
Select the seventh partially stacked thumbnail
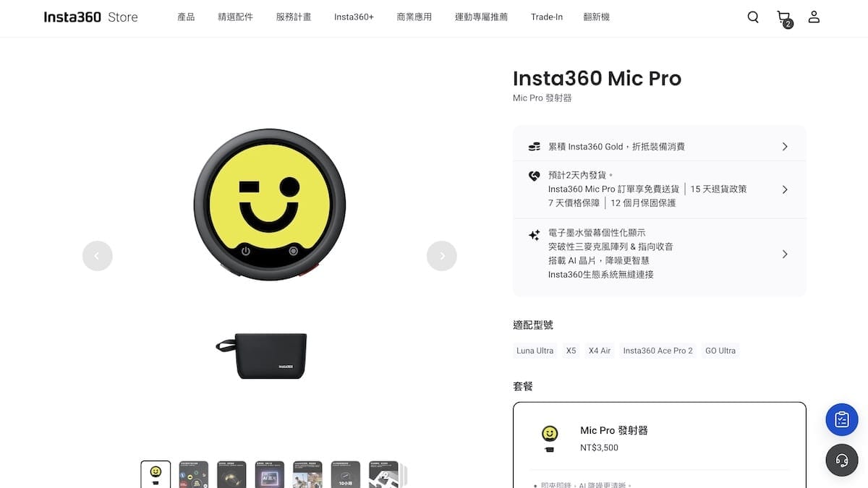[x=383, y=475]
